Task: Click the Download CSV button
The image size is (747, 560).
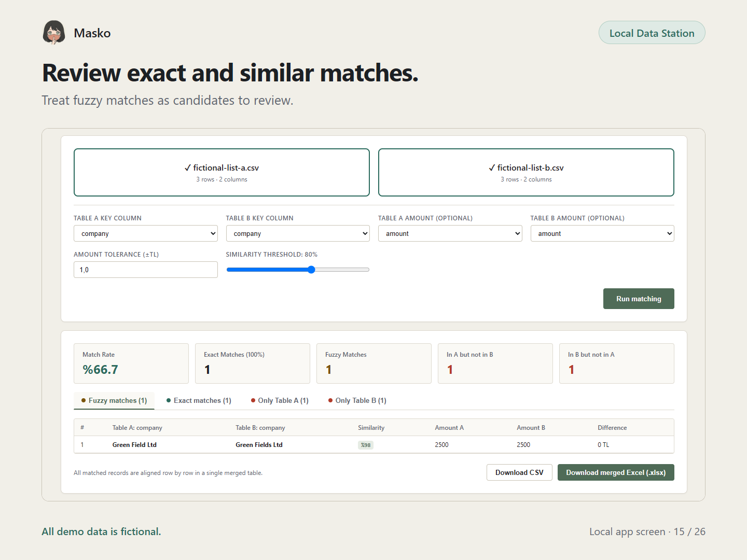Action: click(519, 472)
